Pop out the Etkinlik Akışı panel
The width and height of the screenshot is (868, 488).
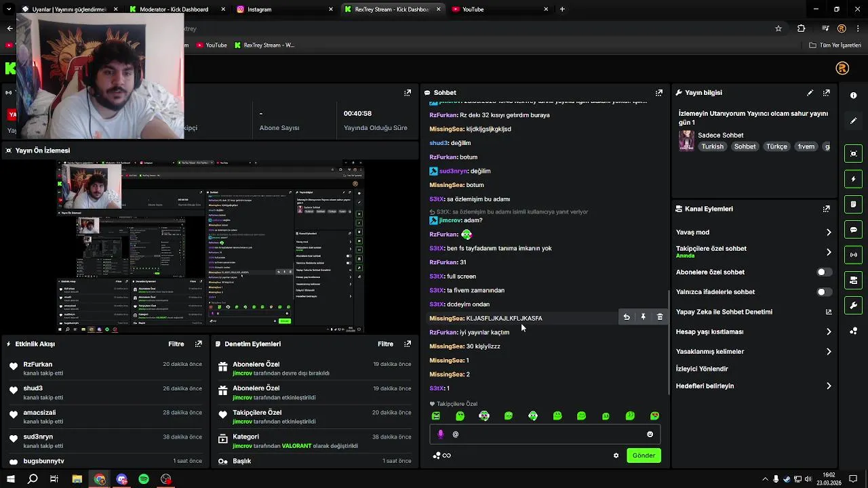point(199,344)
